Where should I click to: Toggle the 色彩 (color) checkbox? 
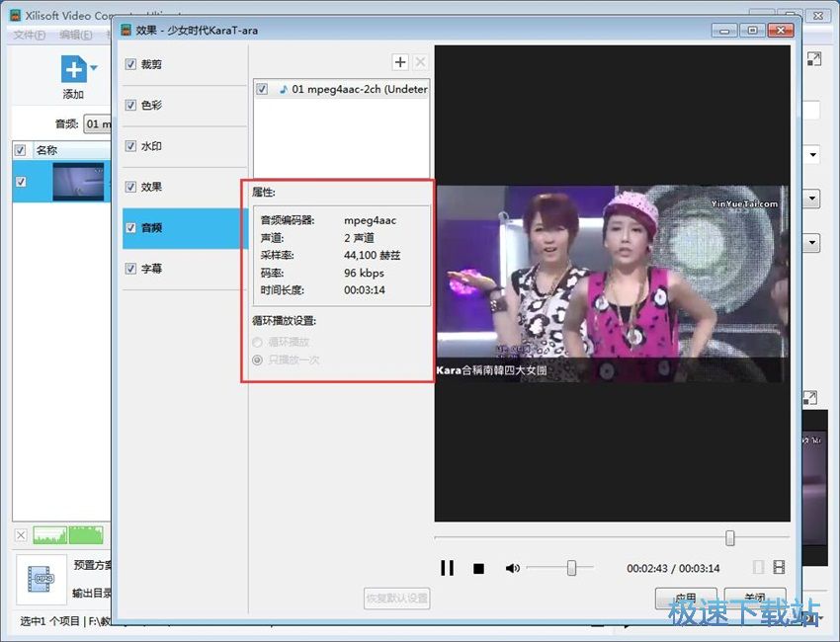[130, 105]
